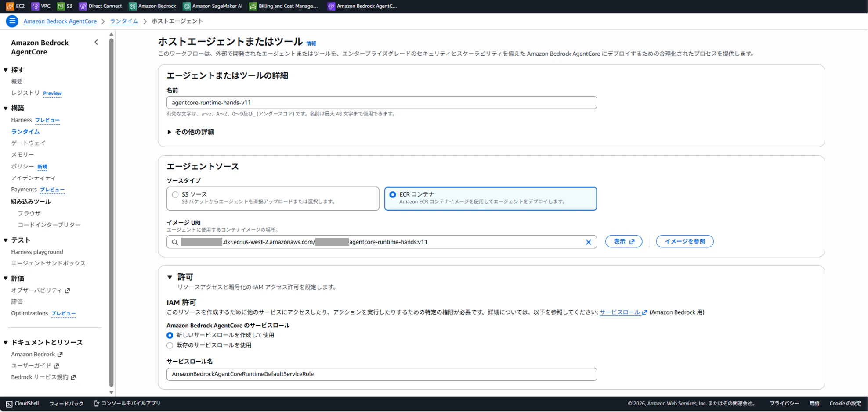
Task: Open the Billing and Cost Management shortcut icon
Action: 253,6
